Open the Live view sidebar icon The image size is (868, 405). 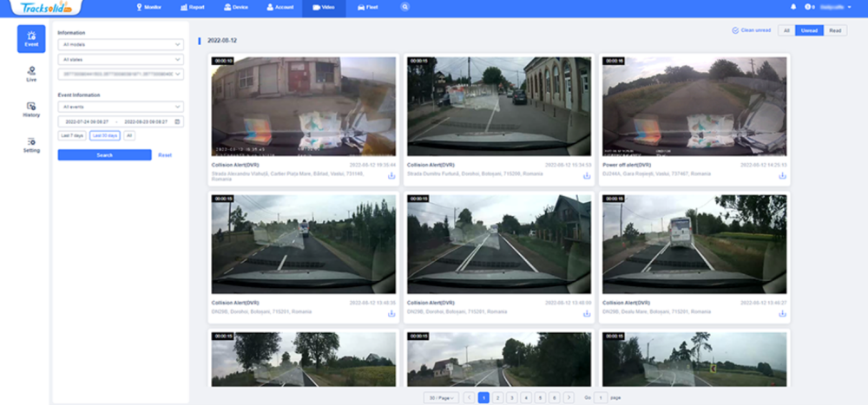pyautogui.click(x=31, y=73)
